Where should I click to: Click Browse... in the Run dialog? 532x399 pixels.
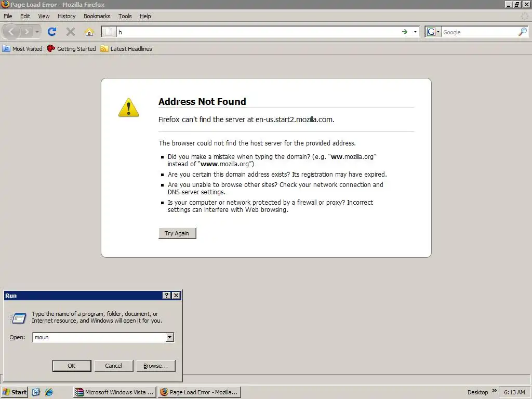156,366
